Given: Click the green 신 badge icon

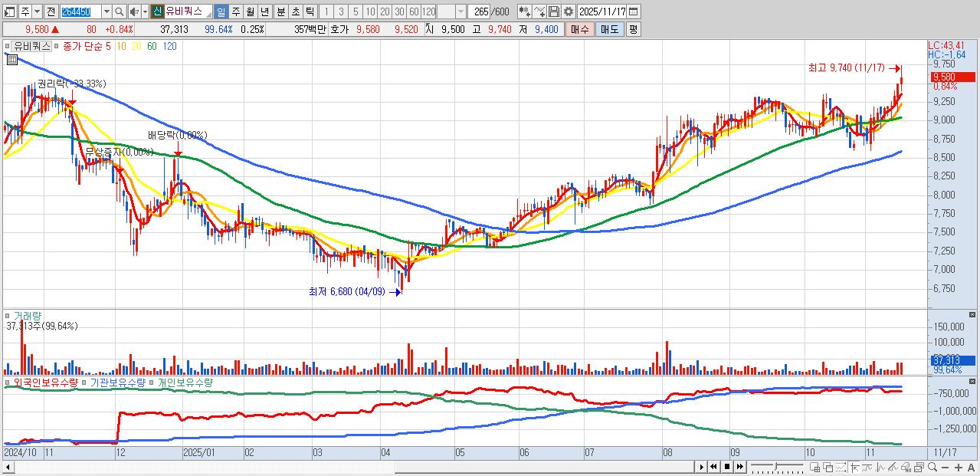Looking at the screenshot, I should pos(156,11).
